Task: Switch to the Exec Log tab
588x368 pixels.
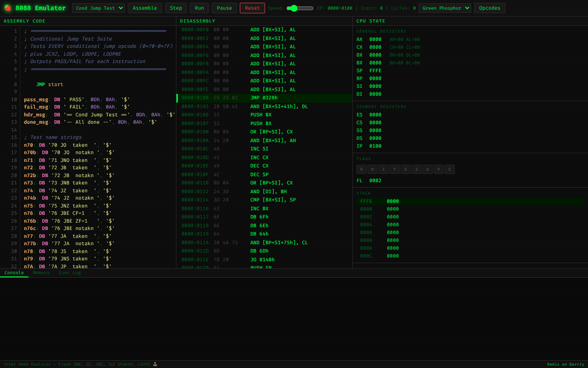Action: click(70, 273)
